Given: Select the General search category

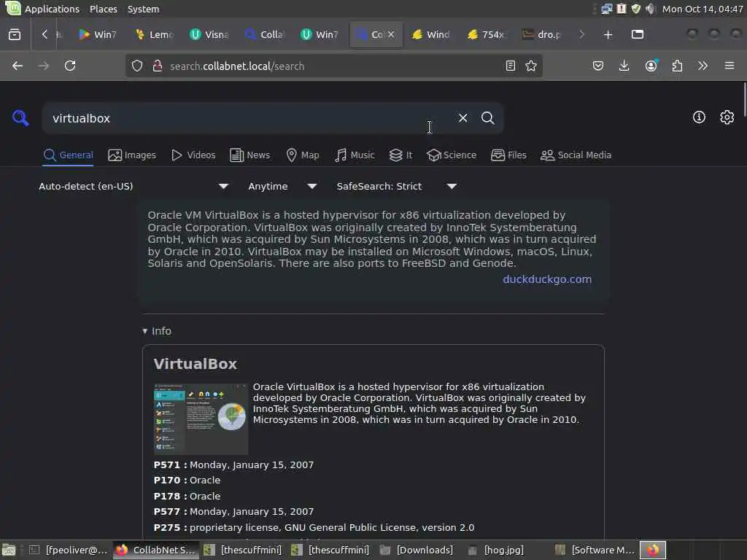Looking at the screenshot, I should 68,155.
